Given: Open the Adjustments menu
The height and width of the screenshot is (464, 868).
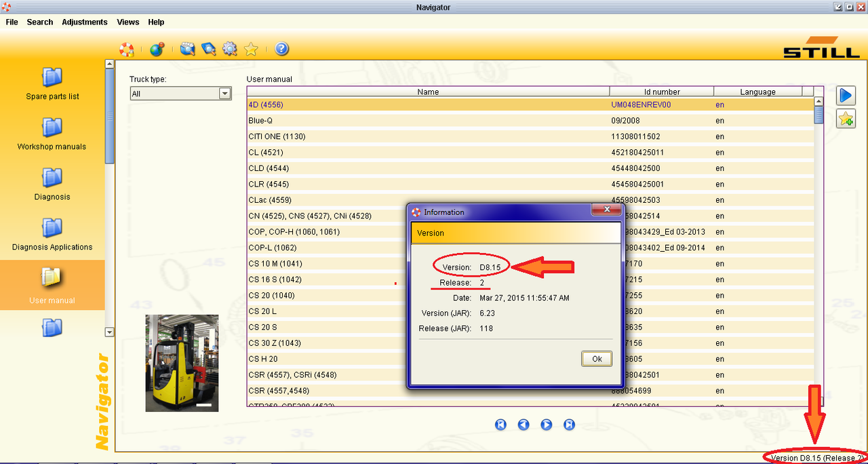Looking at the screenshot, I should point(85,22).
